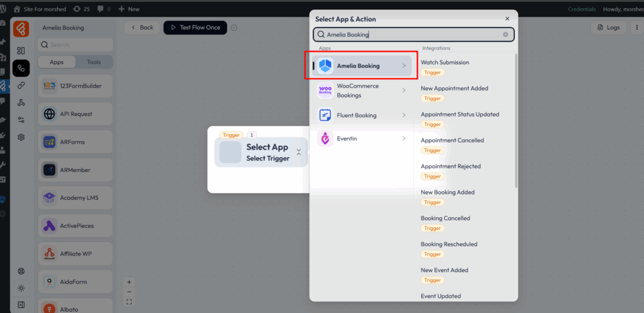The height and width of the screenshot is (313, 644).
Task: Open the settings gear icon in sidebar
Action: point(21,137)
